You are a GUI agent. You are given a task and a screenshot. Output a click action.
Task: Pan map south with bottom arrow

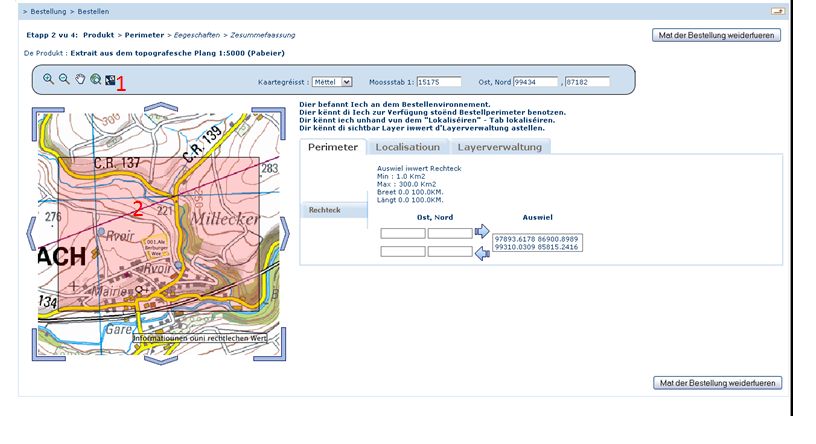(x=160, y=360)
